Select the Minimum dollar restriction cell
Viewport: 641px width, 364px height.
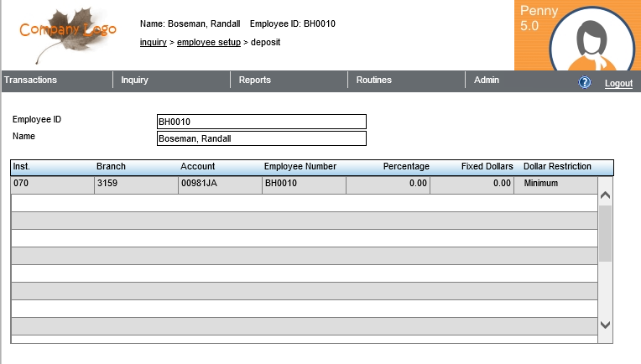(555, 183)
